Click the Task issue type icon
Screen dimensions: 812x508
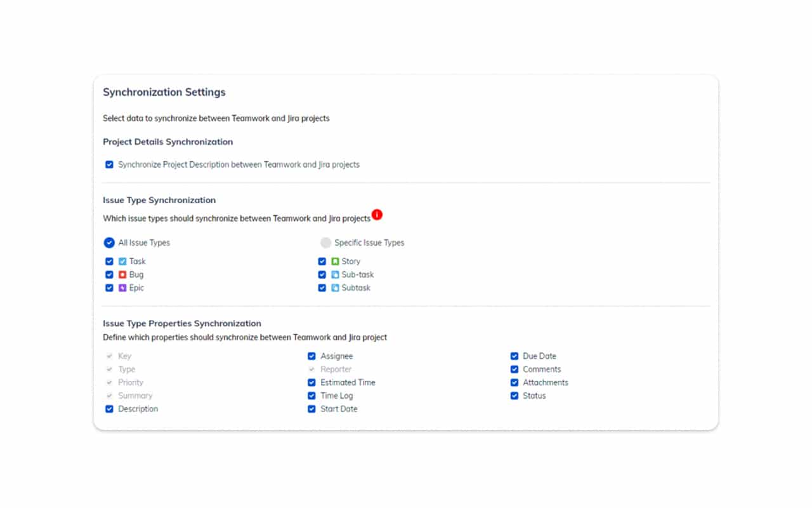[x=122, y=261]
